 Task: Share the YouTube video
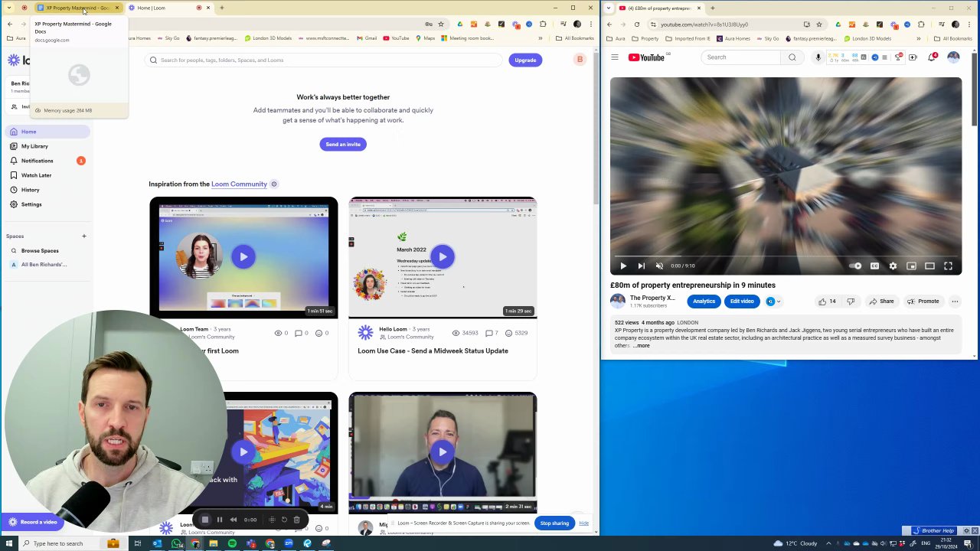[881, 302]
